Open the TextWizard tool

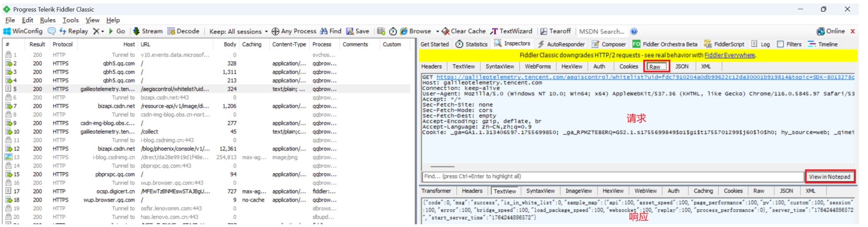pos(511,31)
